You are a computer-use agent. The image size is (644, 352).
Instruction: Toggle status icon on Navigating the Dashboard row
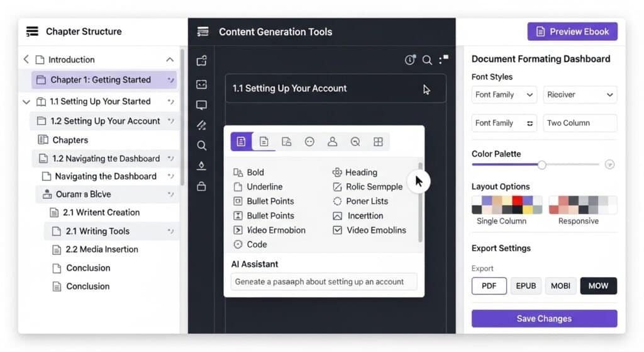tap(170, 176)
